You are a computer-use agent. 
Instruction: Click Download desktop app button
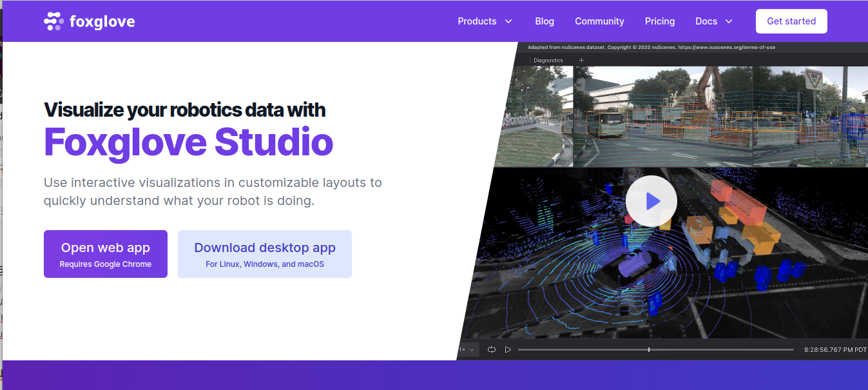(x=265, y=254)
